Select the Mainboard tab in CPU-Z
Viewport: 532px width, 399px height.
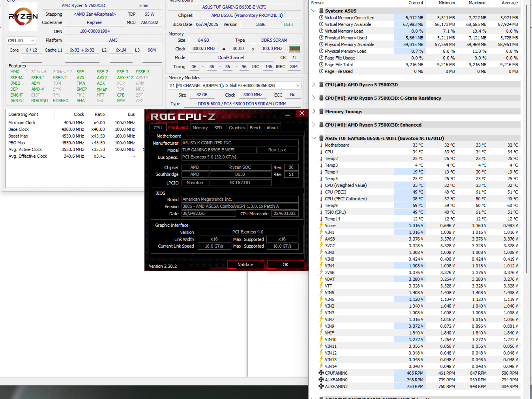[x=178, y=127]
